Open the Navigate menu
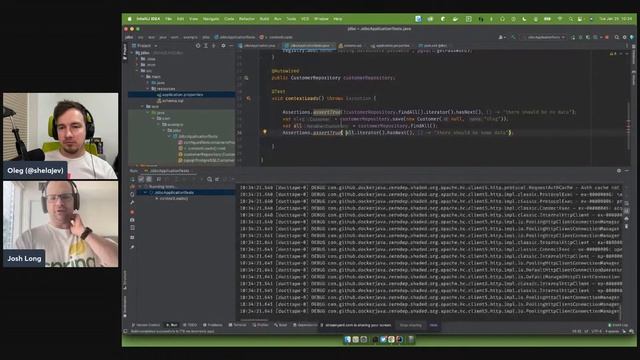Screen dimensions: 640x360 click(x=211, y=19)
